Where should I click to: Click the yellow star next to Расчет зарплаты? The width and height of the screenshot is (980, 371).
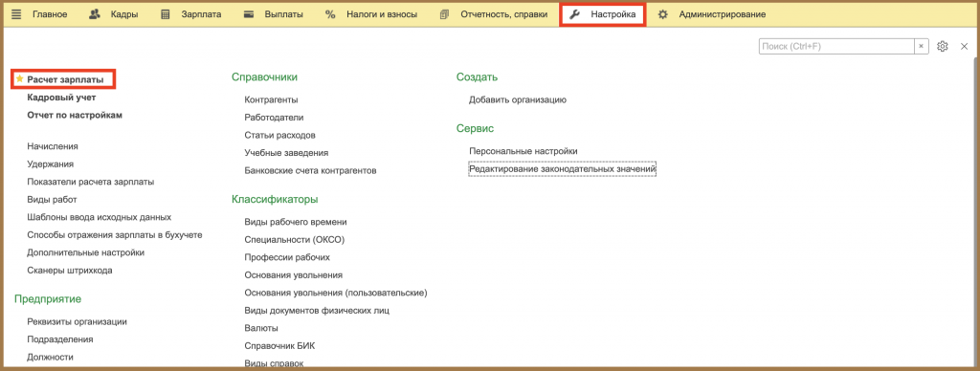[19, 79]
